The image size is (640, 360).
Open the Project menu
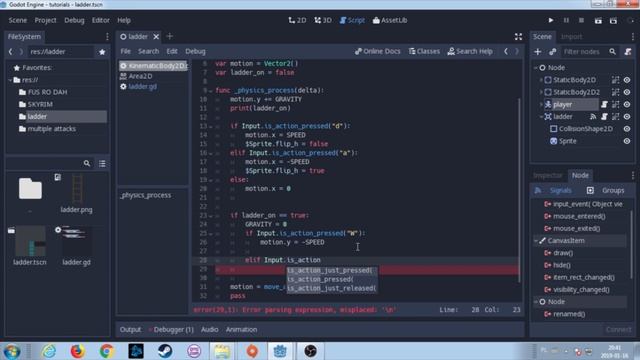coord(45,20)
